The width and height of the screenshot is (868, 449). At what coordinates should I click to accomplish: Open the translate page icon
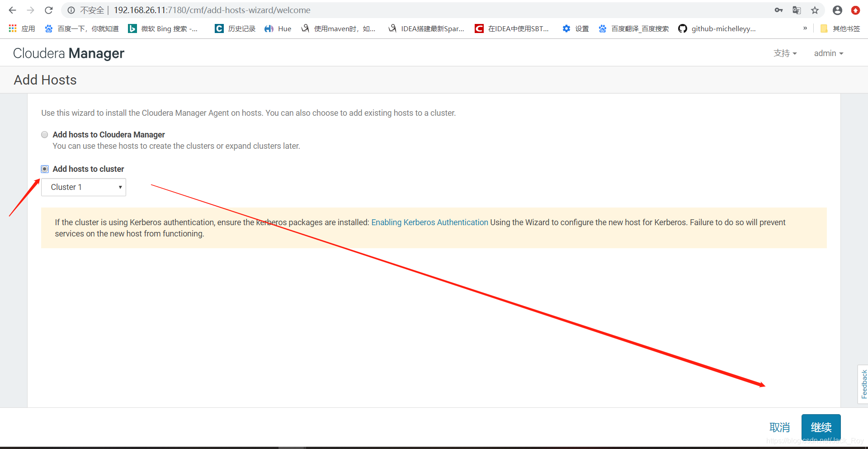[797, 10]
